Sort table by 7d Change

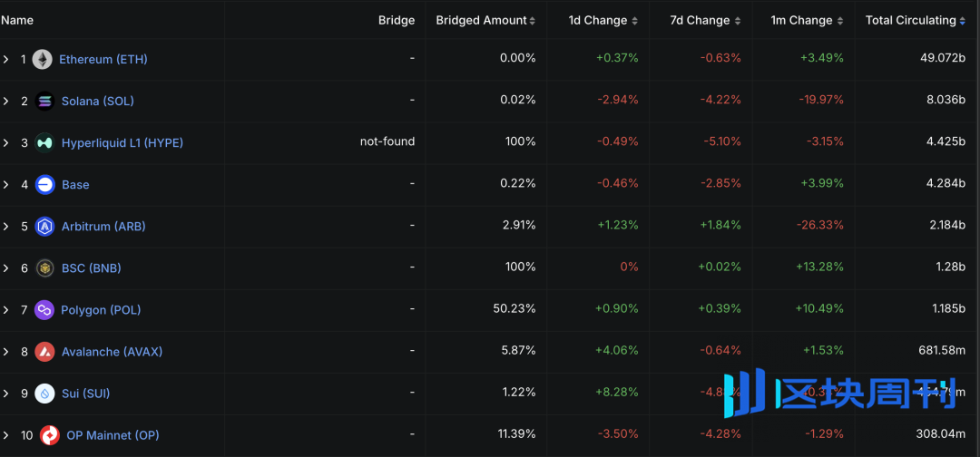(704, 20)
